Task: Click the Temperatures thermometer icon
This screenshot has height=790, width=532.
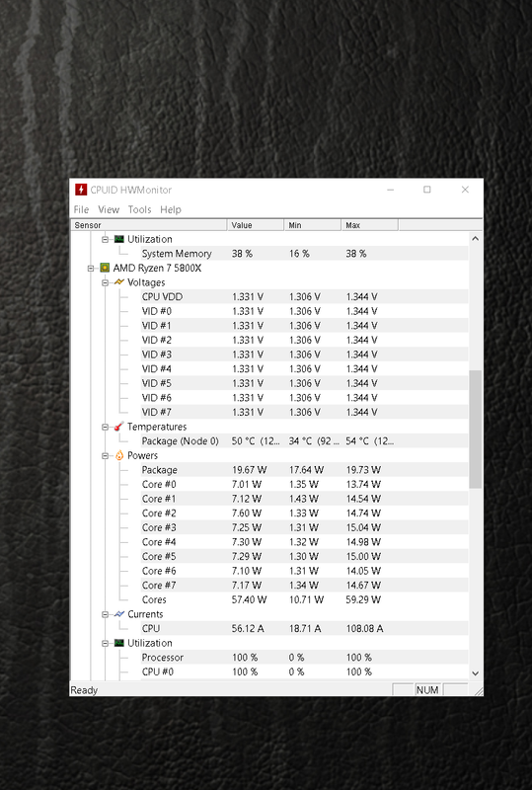Action: tap(118, 427)
